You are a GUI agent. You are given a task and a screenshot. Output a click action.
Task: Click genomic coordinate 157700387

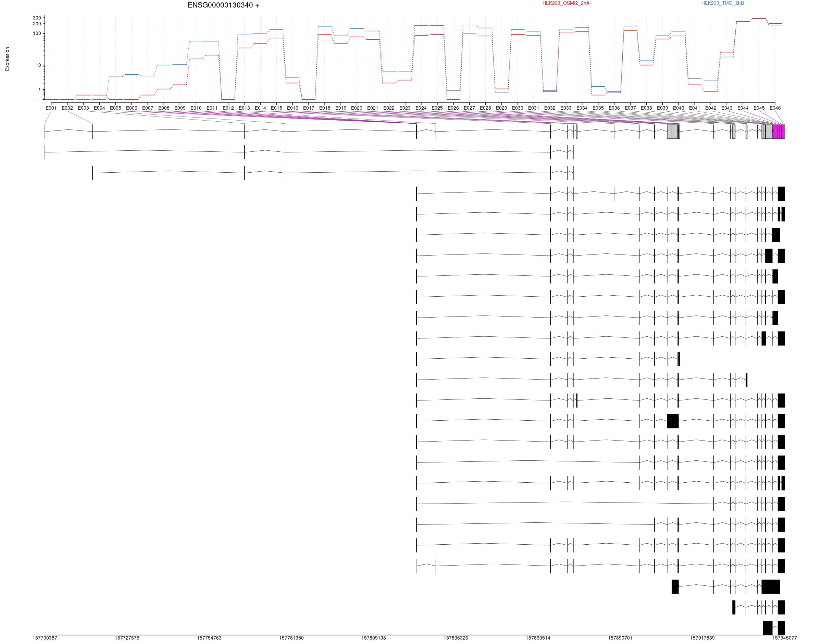[45, 638]
